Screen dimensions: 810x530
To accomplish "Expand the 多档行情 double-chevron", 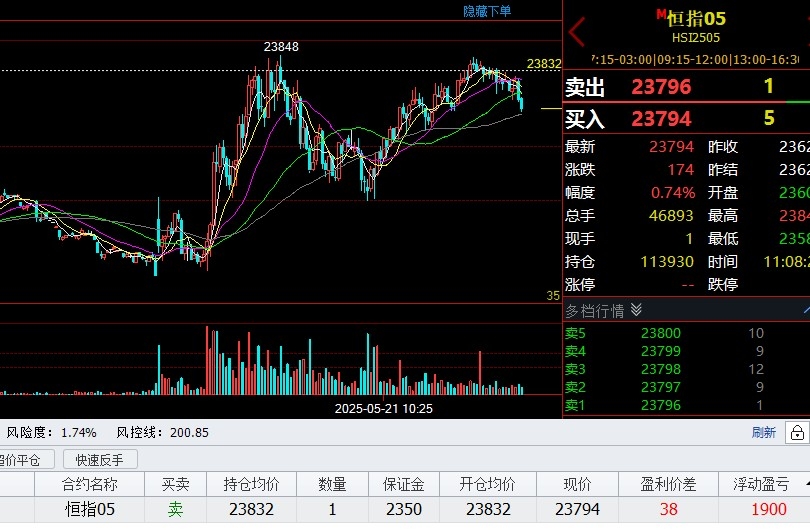I will point(636,310).
